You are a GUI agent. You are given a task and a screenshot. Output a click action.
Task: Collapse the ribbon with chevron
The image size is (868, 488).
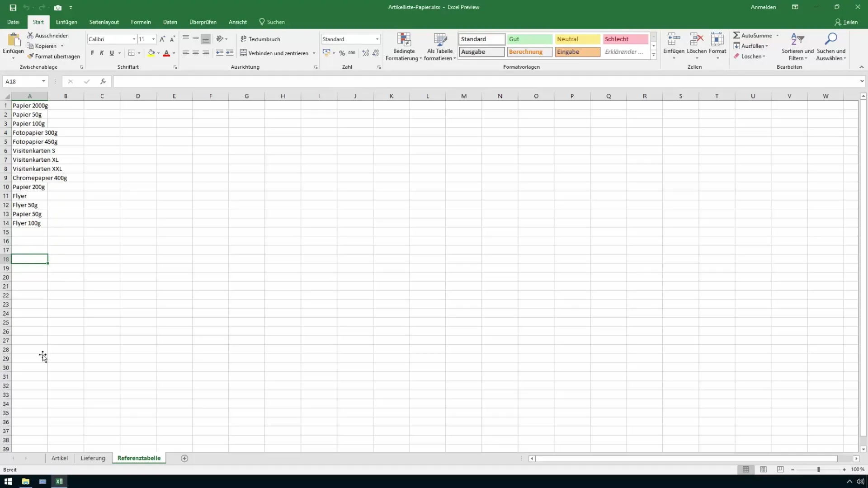tap(861, 67)
